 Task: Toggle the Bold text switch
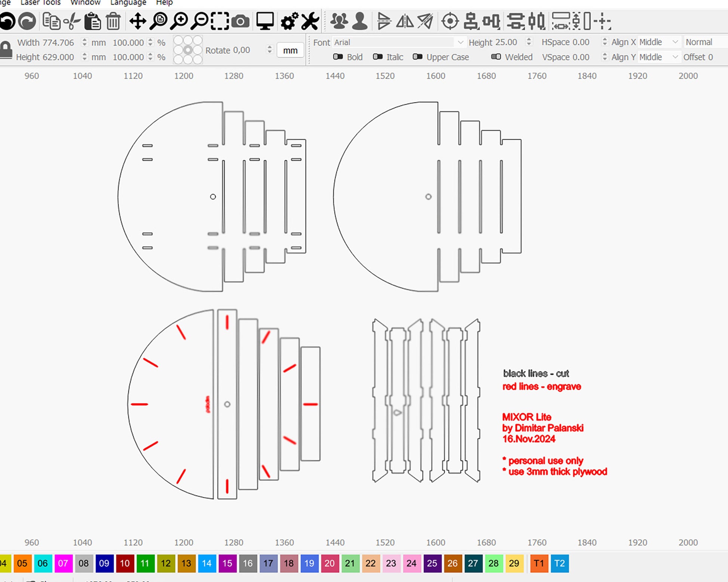click(338, 57)
